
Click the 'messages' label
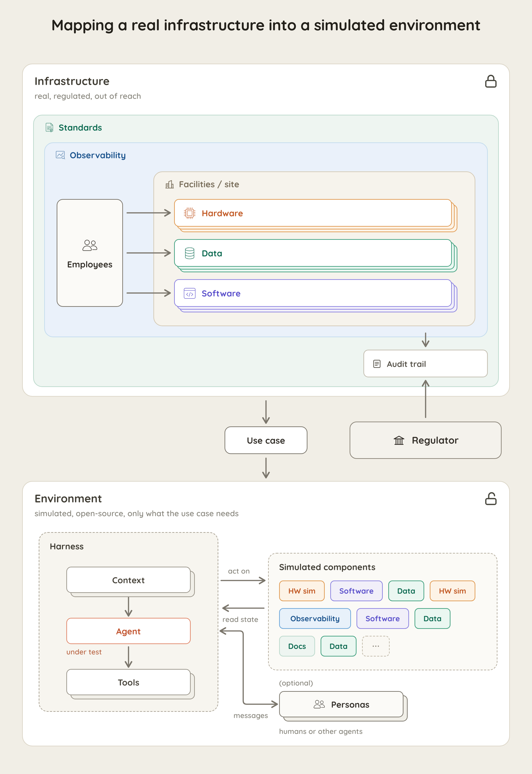(251, 716)
